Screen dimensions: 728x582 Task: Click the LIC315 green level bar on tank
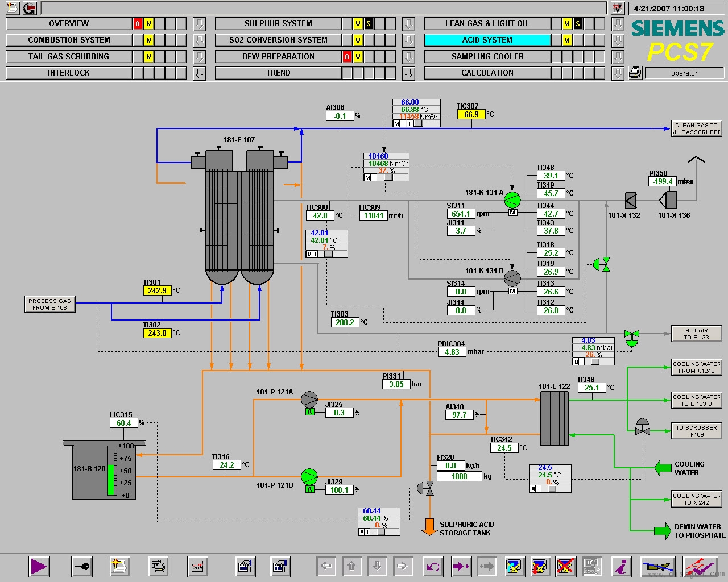tap(111, 471)
